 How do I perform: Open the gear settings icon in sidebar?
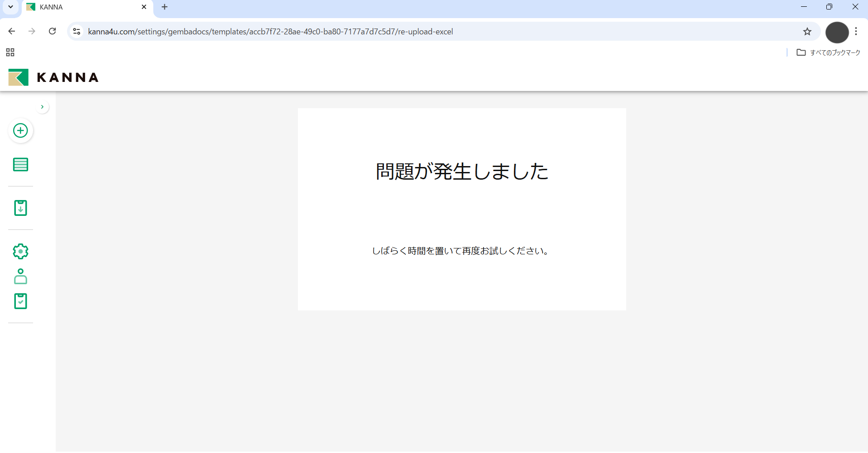point(20,251)
